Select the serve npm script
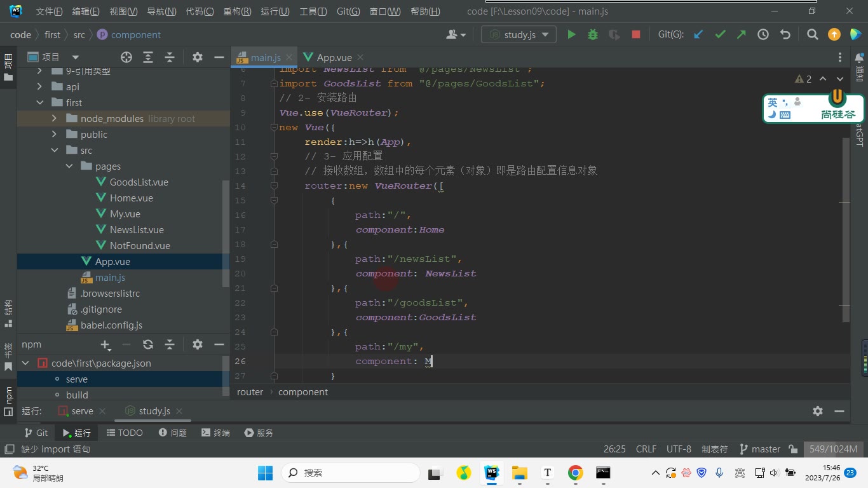 coord(77,379)
